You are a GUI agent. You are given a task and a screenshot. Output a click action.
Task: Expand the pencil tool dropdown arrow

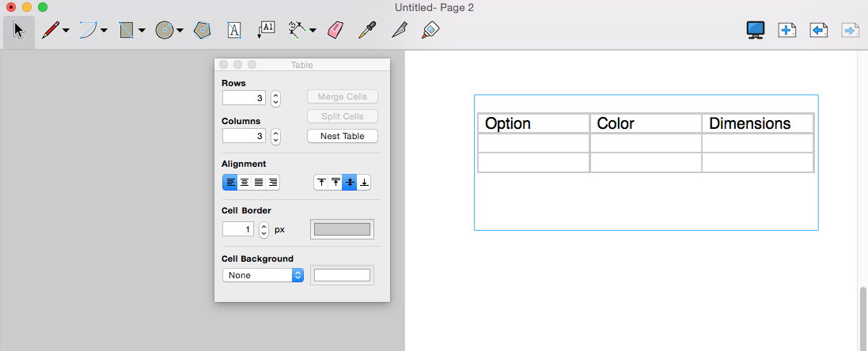tap(66, 31)
